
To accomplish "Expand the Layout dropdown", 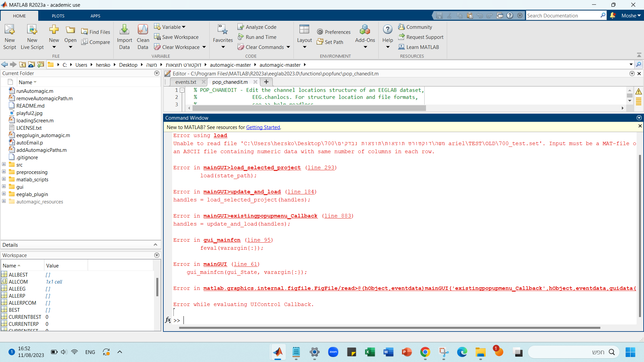I will coord(304,47).
